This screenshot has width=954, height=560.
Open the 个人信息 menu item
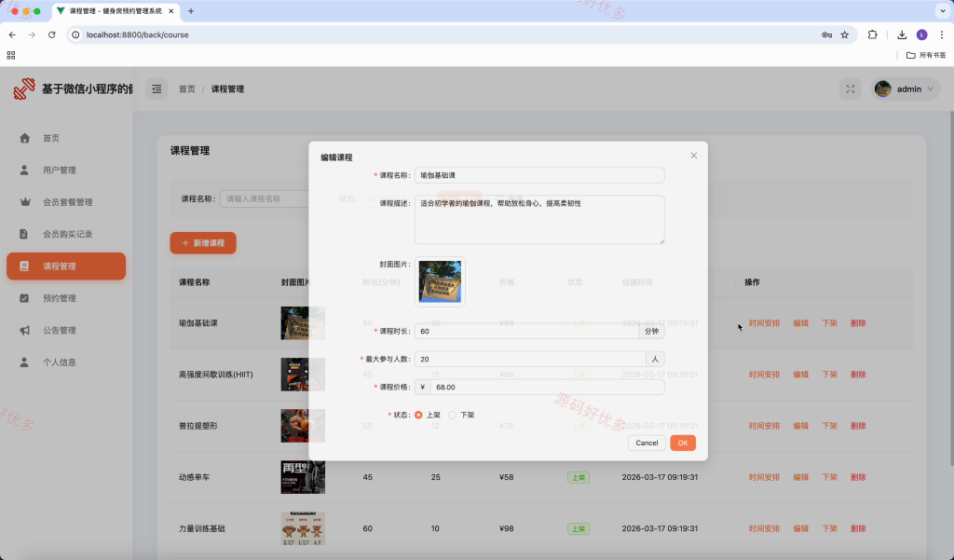click(66, 362)
